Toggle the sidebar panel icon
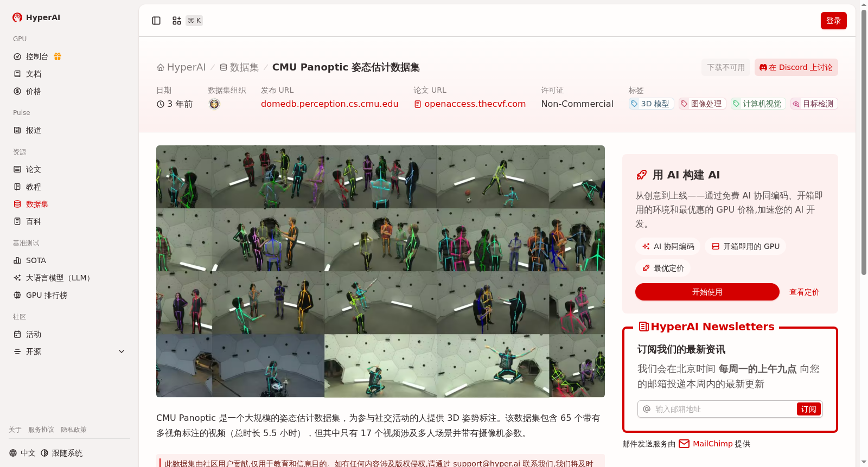The image size is (868, 467). 156,21
